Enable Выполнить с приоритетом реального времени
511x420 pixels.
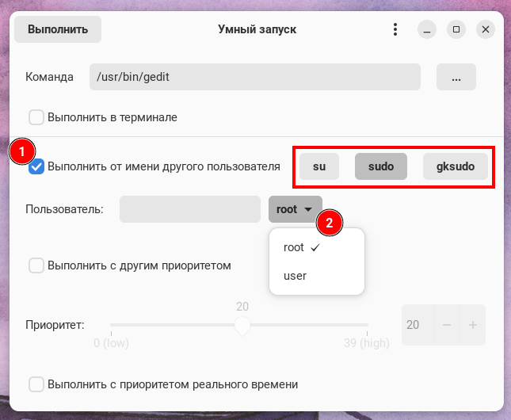36,384
